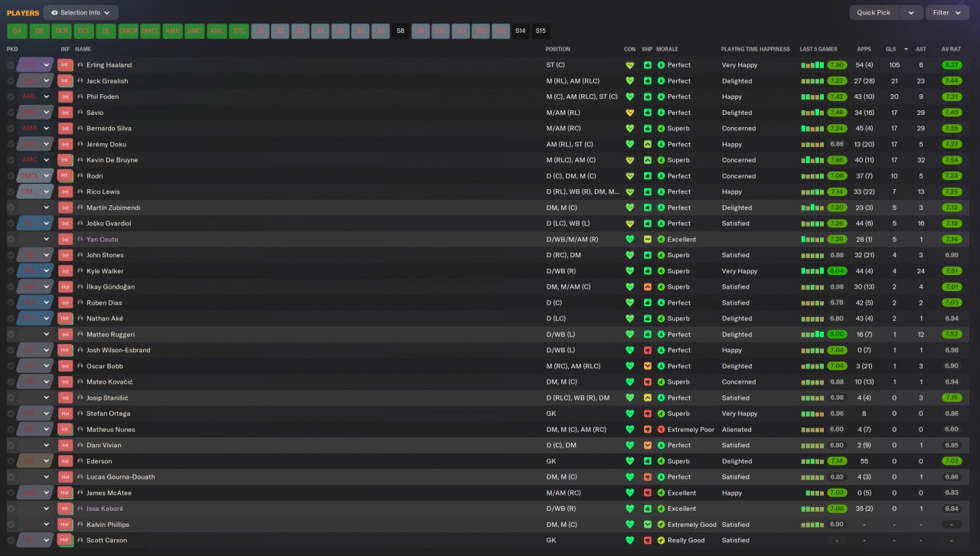
Task: Click the morale icon for Bernardo Silva
Action: pyautogui.click(x=661, y=129)
